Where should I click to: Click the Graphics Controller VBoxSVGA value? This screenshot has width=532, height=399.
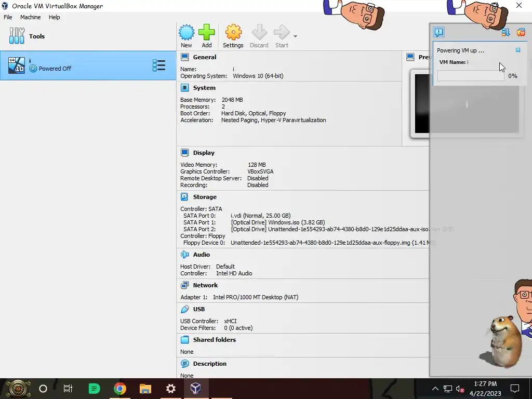tap(260, 171)
